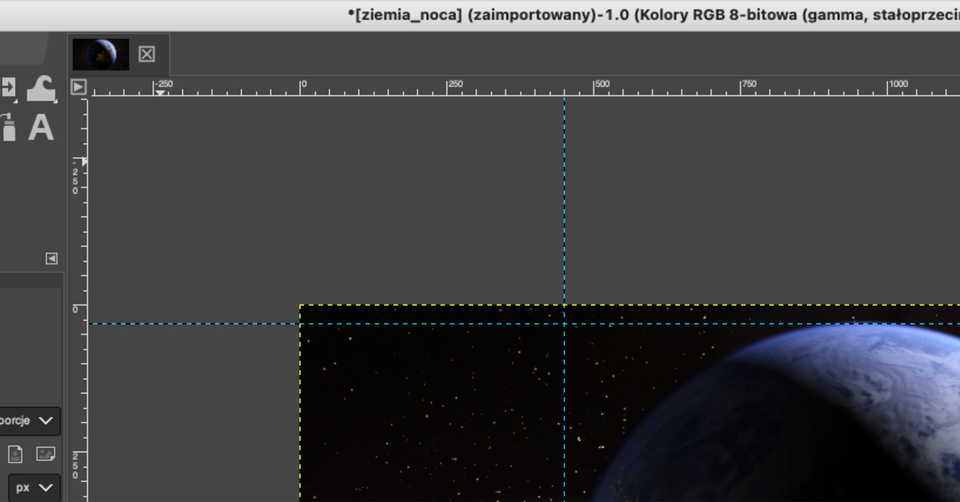Set landscape orientation for crop ratio
This screenshot has height=502, width=960.
(x=45, y=454)
